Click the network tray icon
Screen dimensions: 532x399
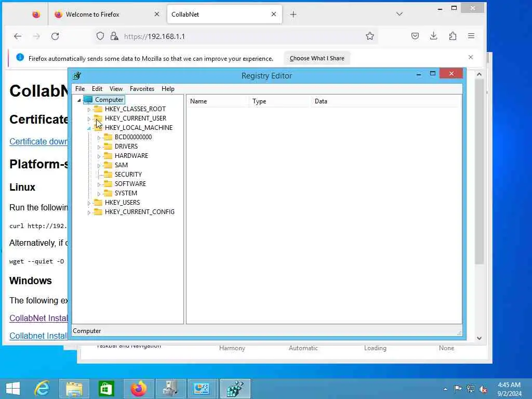(x=471, y=389)
